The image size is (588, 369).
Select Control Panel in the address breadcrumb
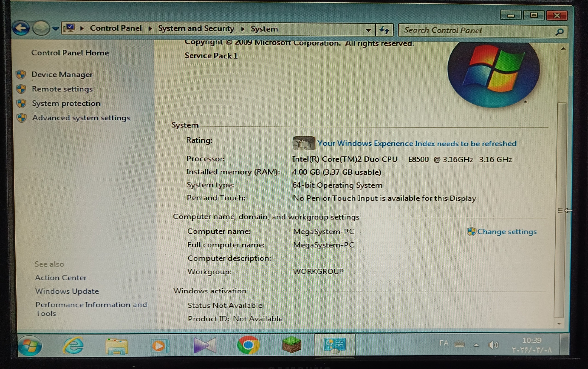click(x=116, y=28)
